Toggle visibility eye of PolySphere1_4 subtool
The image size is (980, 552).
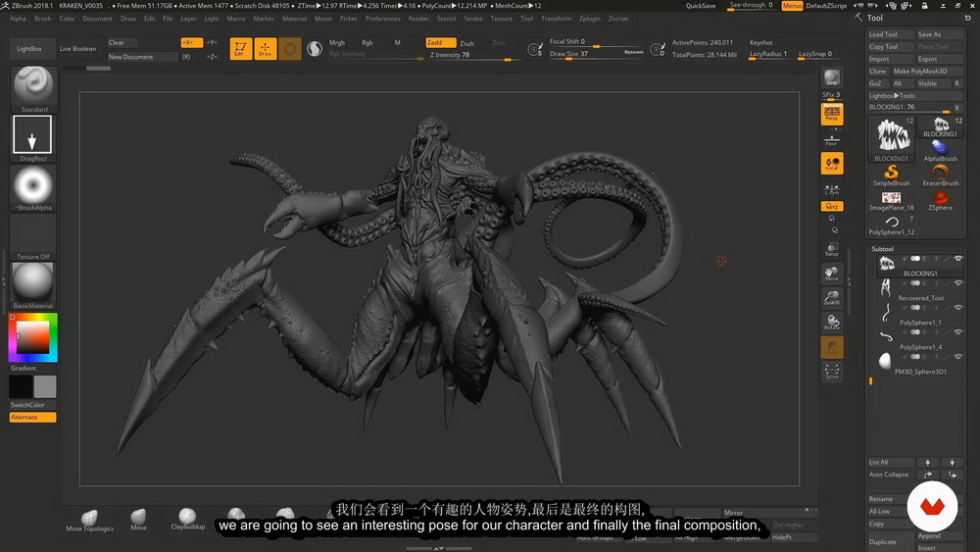point(958,332)
